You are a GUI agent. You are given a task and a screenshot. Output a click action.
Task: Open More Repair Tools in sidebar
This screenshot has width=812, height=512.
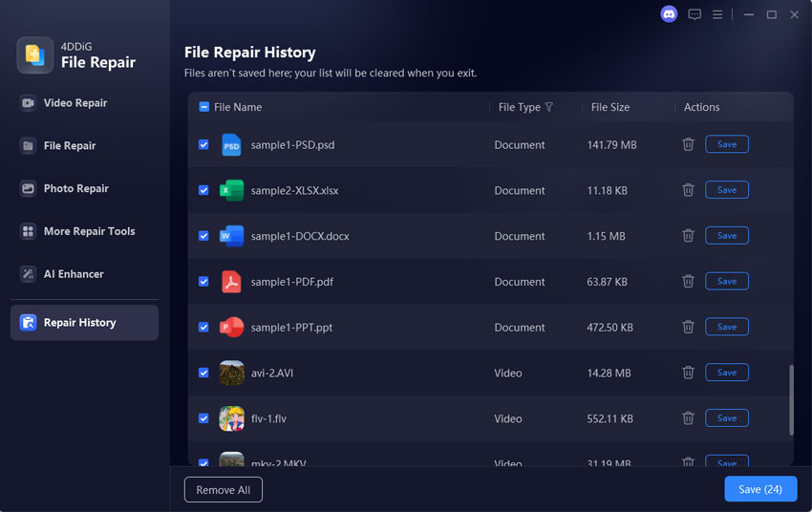pyautogui.click(x=84, y=231)
